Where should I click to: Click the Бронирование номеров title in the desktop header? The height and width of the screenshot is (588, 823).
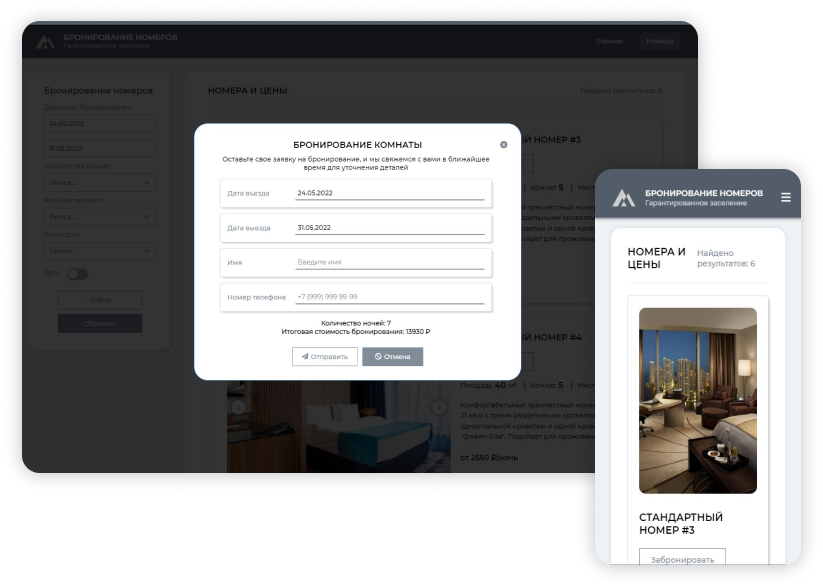(x=120, y=37)
